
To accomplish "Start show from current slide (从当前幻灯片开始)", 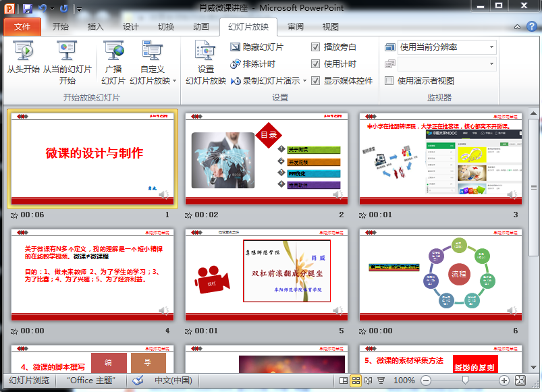I will click(x=67, y=62).
